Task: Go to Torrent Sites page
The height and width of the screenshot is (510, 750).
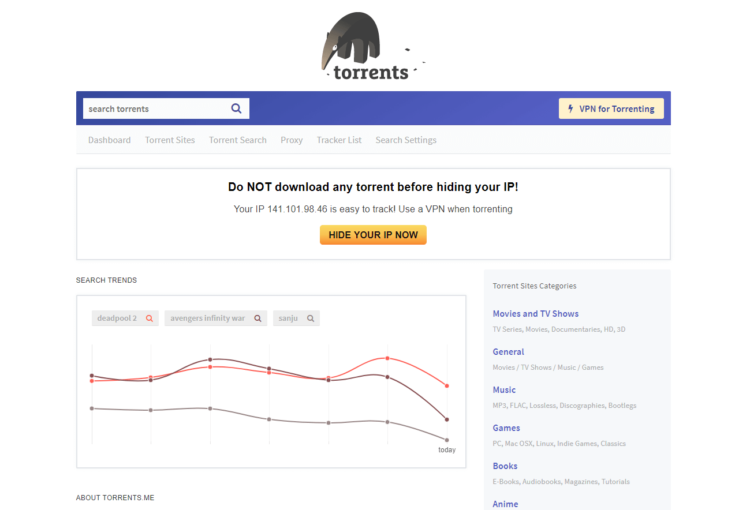Action: pyautogui.click(x=170, y=140)
